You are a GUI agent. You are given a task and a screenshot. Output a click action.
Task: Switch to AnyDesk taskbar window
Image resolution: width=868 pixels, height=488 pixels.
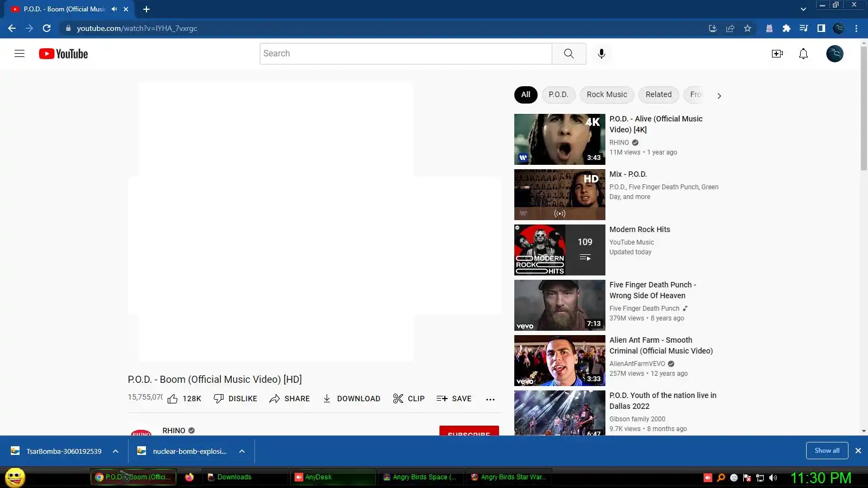coord(333,477)
